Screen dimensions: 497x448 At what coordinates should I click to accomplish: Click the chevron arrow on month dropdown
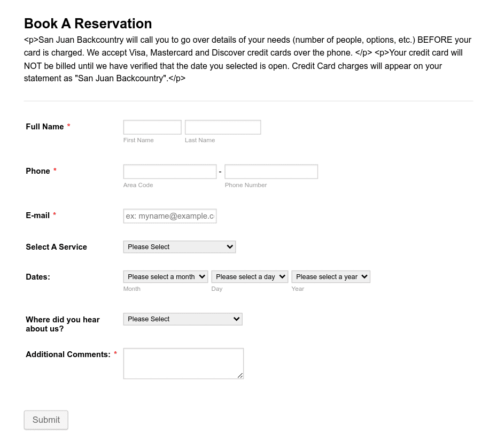pyautogui.click(x=202, y=277)
